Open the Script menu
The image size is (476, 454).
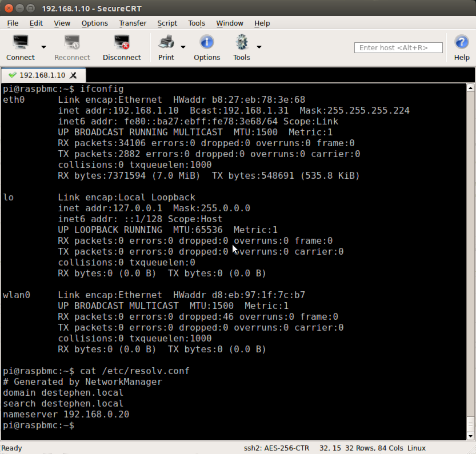pyautogui.click(x=167, y=23)
